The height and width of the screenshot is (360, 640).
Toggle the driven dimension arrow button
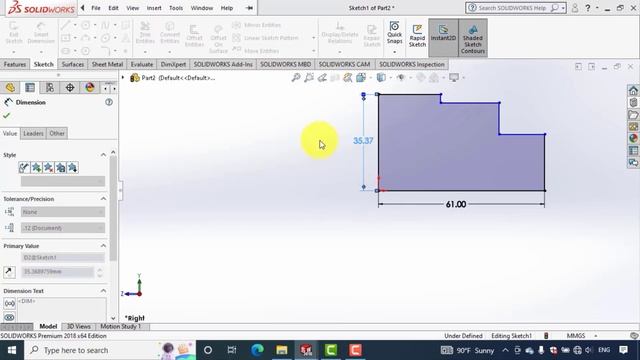pyautogui.click(x=9, y=272)
